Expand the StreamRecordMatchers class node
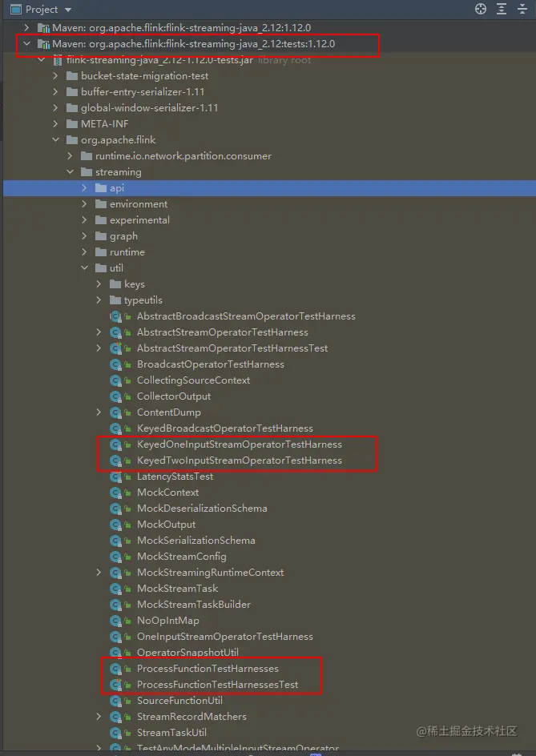The width and height of the screenshot is (536, 756). [99, 717]
